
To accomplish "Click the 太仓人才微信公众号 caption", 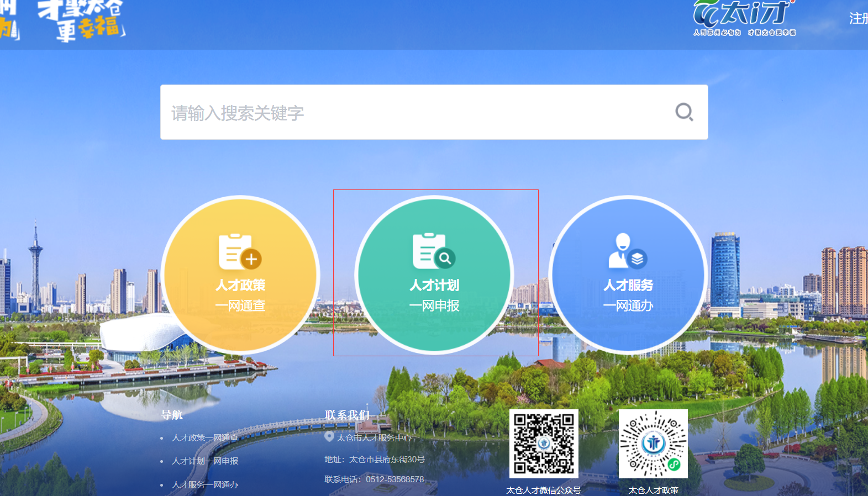I will (544, 490).
